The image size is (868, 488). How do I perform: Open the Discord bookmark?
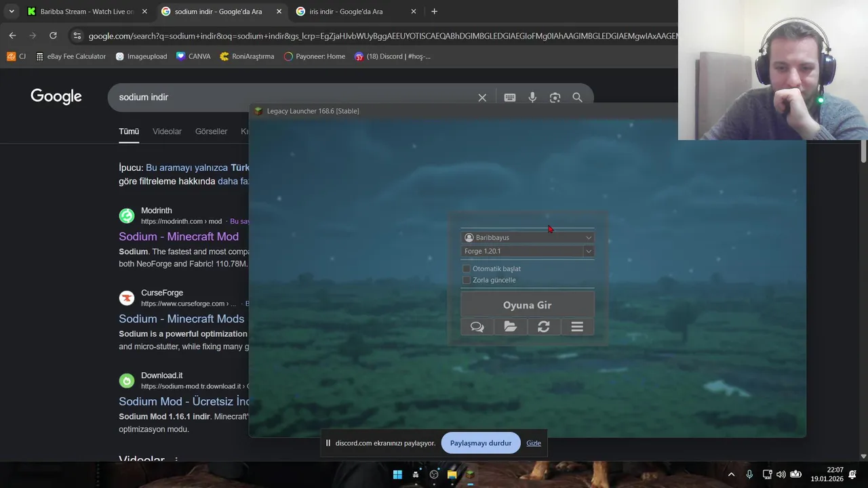[393, 56]
